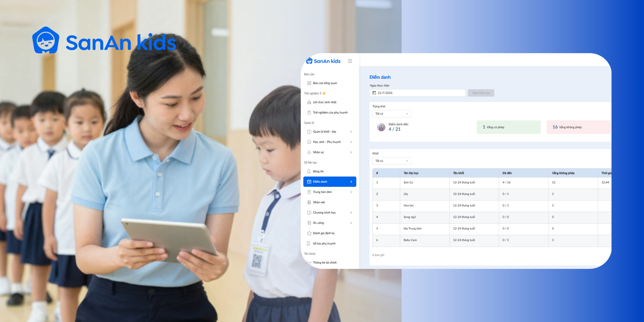Click the Song ngữ class name
Screen dimensions: 644x322
coord(410,217)
